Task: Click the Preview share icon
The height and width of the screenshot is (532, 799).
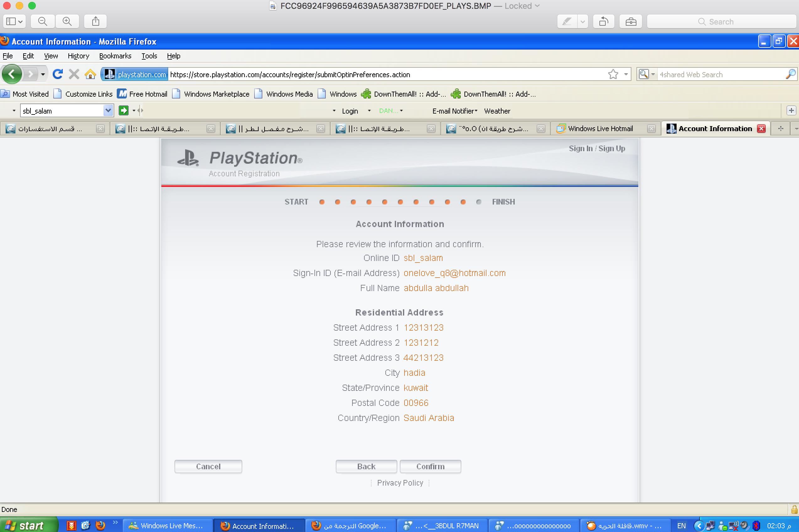Action: pyautogui.click(x=96, y=21)
